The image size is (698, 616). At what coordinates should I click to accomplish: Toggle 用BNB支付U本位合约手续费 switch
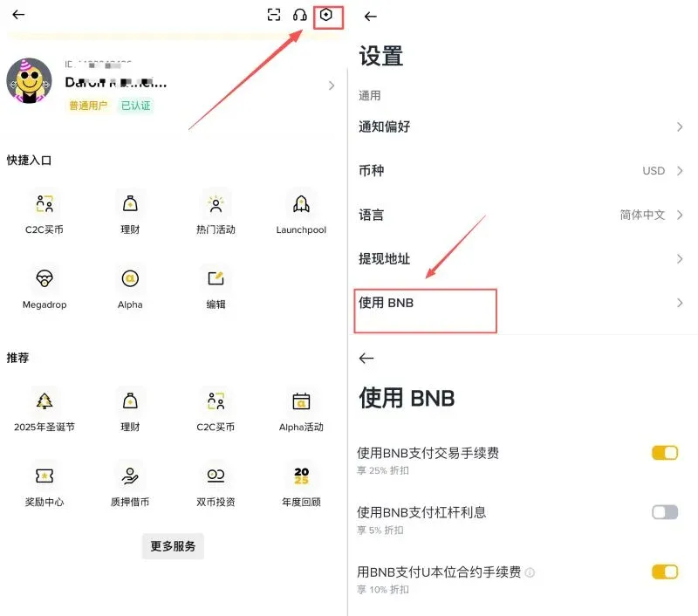tap(665, 572)
